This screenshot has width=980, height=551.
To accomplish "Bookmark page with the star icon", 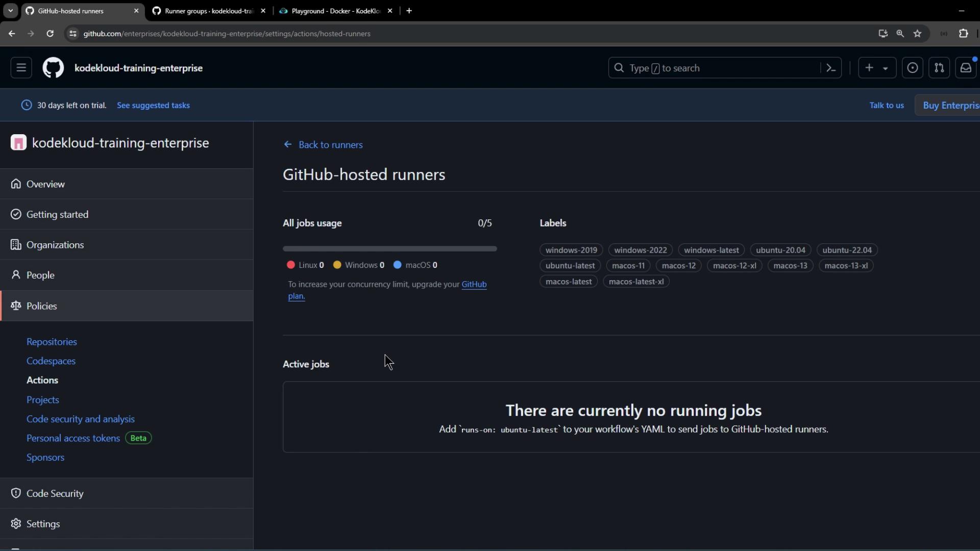I will click(917, 34).
